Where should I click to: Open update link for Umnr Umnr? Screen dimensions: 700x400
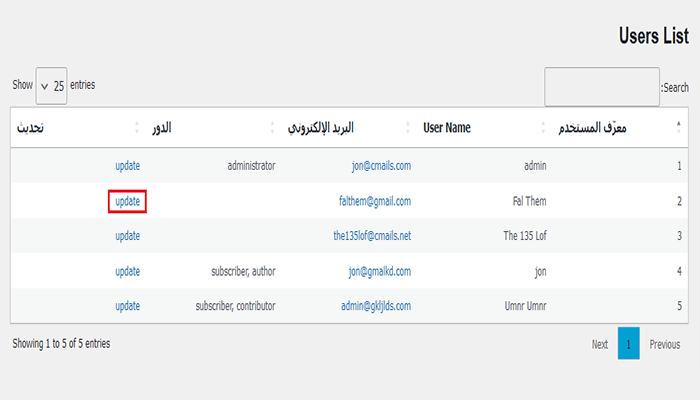click(127, 306)
